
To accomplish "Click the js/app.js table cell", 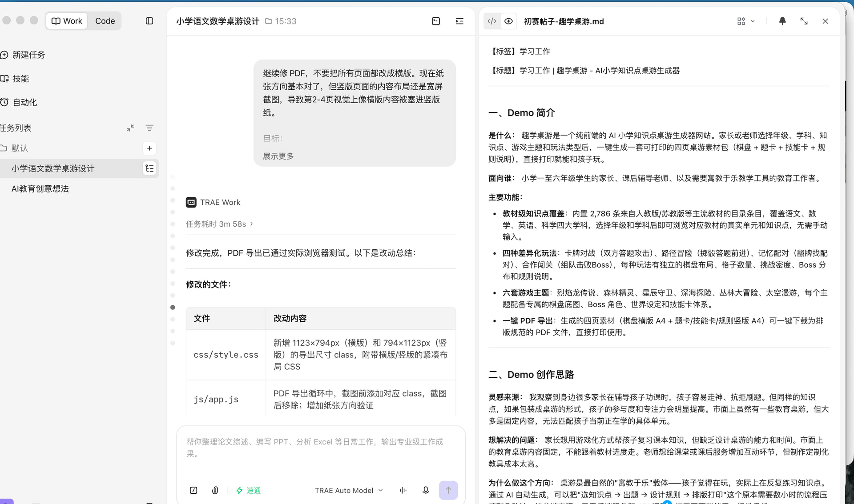I will (x=226, y=399).
